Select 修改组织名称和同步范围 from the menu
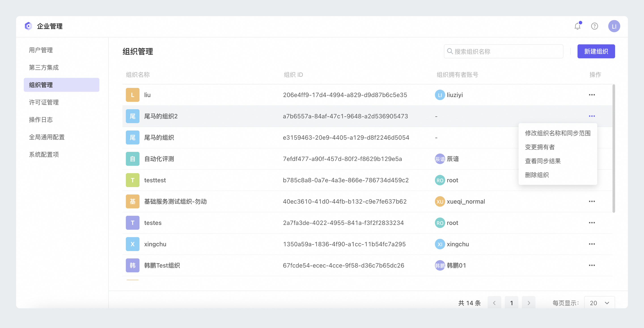Image resolution: width=644 pixels, height=328 pixels. pyautogui.click(x=557, y=133)
